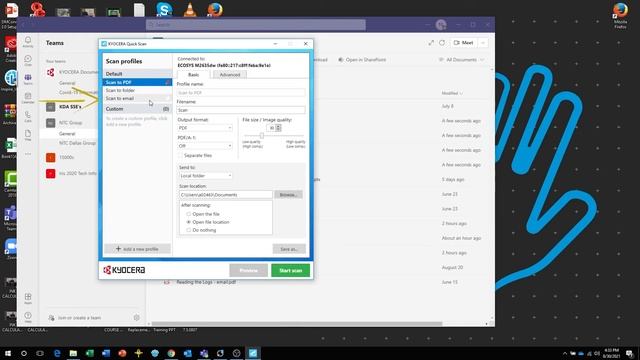640x360 pixels.
Task: Click the Scan location path field
Action: [x=225, y=195]
